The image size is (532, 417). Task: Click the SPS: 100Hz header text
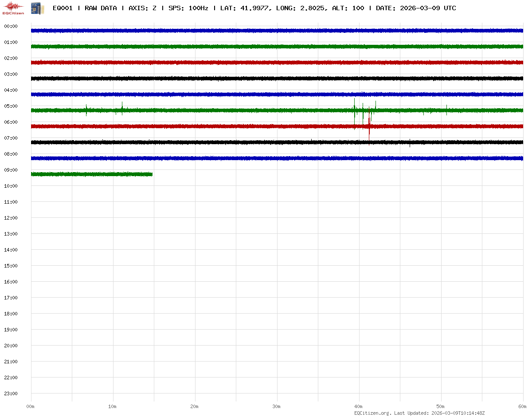pos(188,8)
